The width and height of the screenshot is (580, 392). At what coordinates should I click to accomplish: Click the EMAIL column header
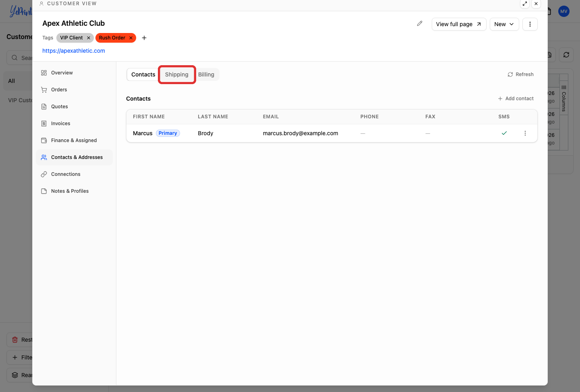pyautogui.click(x=271, y=117)
